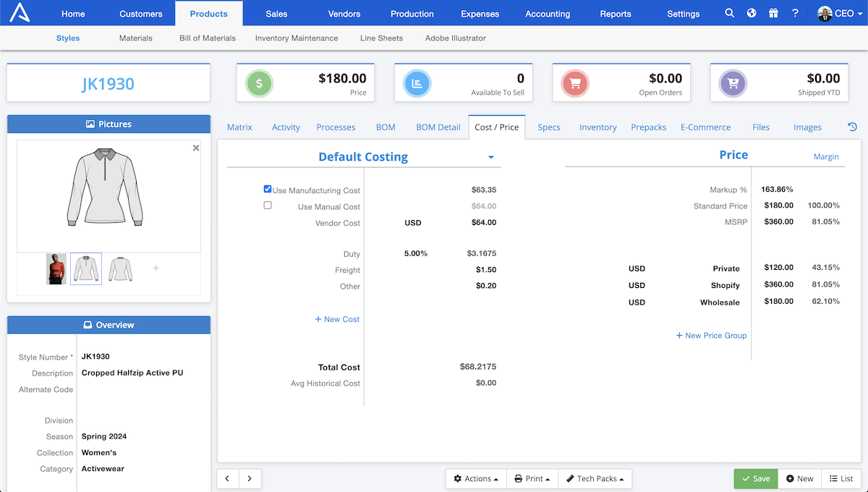Add a new picture with the plus icon
Viewport: 868px width, 492px height.
click(156, 268)
